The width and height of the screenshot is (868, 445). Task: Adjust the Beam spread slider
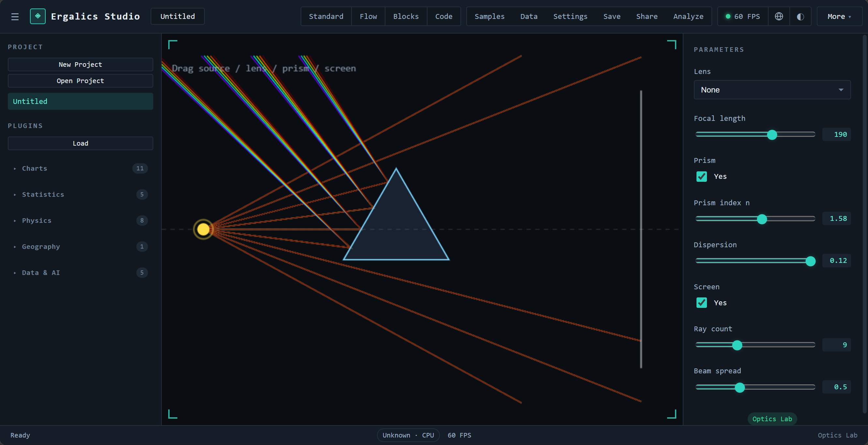point(755,387)
